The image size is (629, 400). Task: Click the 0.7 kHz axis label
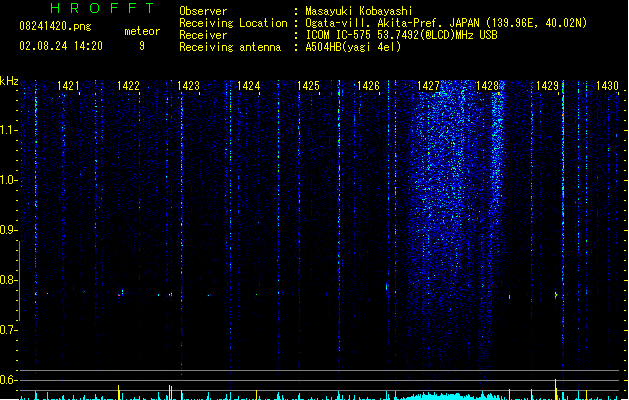pos(8,330)
